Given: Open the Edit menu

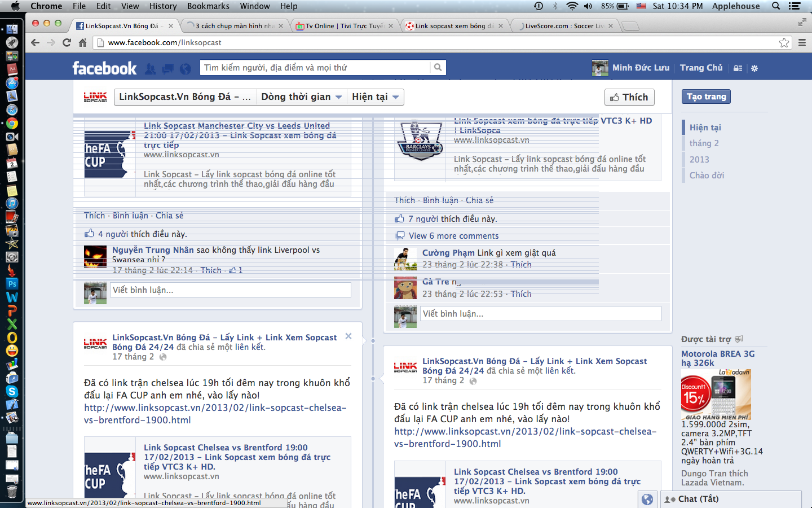Looking at the screenshot, I should pyautogui.click(x=103, y=6).
